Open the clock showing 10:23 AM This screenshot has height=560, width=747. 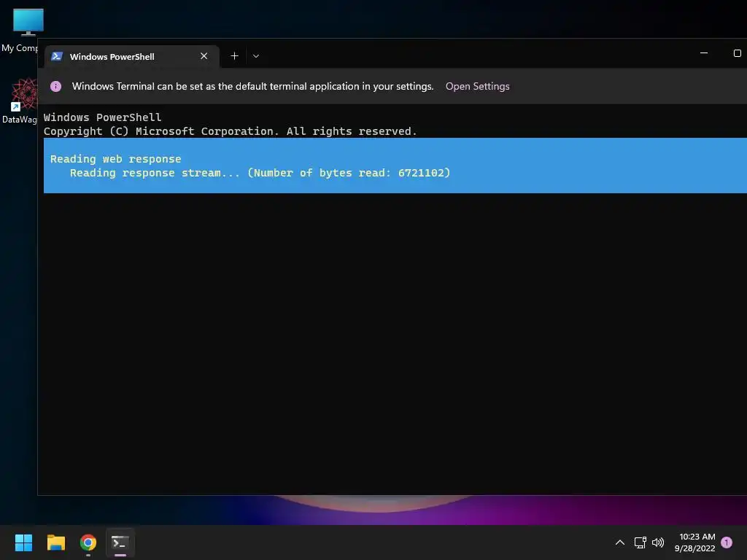694,542
